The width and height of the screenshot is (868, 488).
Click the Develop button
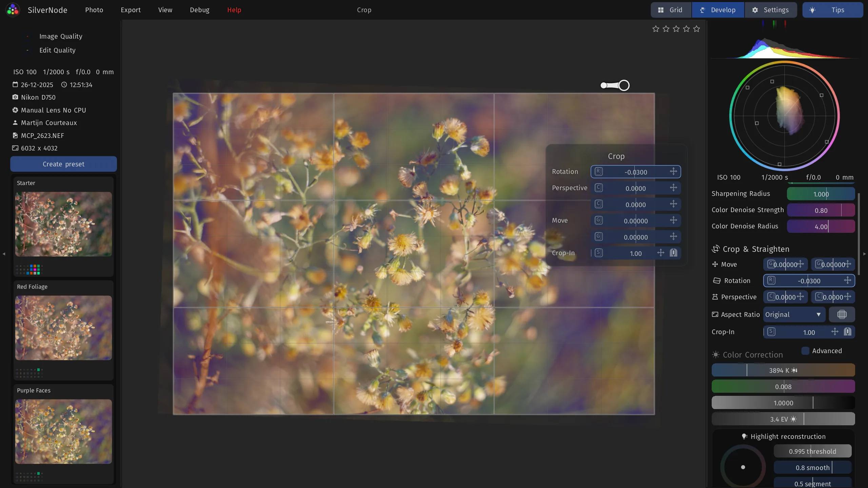pyautogui.click(x=718, y=10)
